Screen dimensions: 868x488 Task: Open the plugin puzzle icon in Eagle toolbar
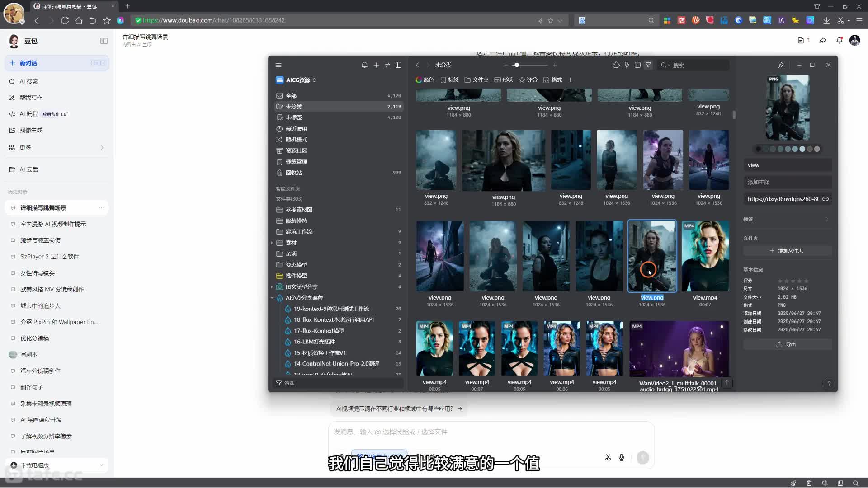[616, 65]
